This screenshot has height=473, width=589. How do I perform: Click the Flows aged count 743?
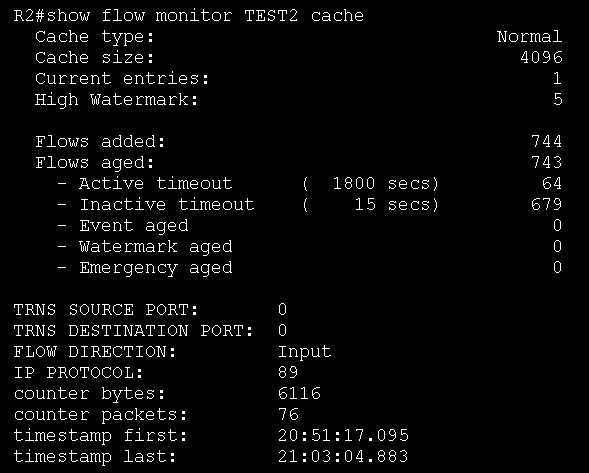pos(547,163)
